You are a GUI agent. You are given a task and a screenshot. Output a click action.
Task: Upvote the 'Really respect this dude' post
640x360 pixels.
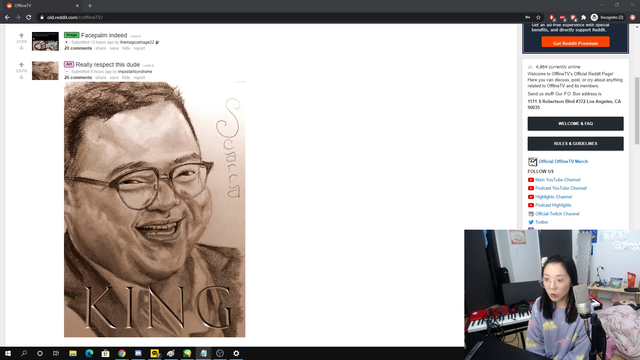(x=21, y=65)
